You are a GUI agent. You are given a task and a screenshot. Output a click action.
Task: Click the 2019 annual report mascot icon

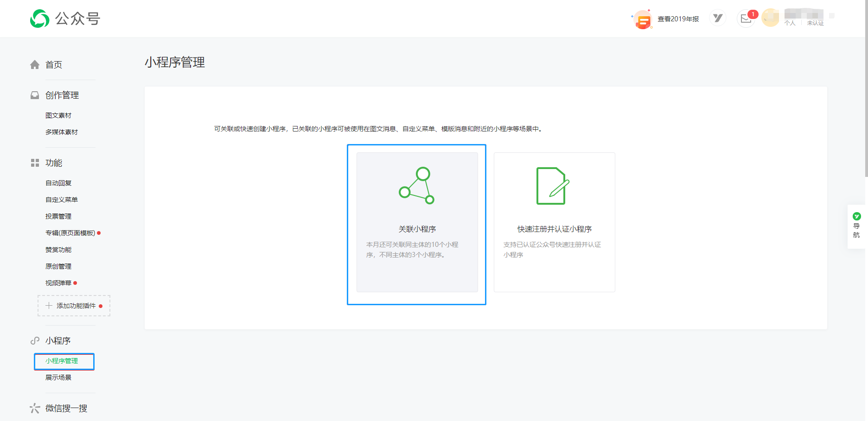click(x=643, y=19)
